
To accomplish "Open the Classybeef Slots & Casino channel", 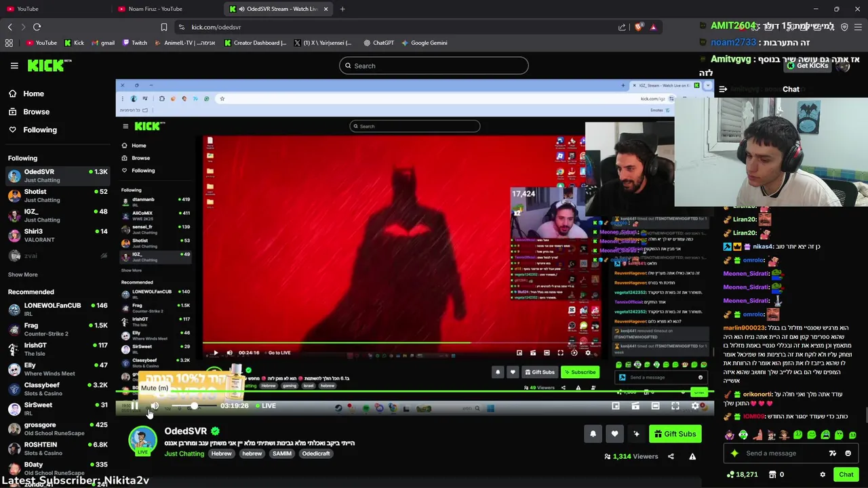I will (x=58, y=389).
